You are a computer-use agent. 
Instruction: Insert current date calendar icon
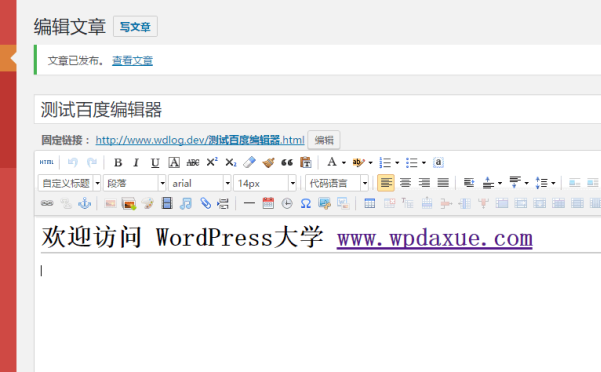(268, 203)
